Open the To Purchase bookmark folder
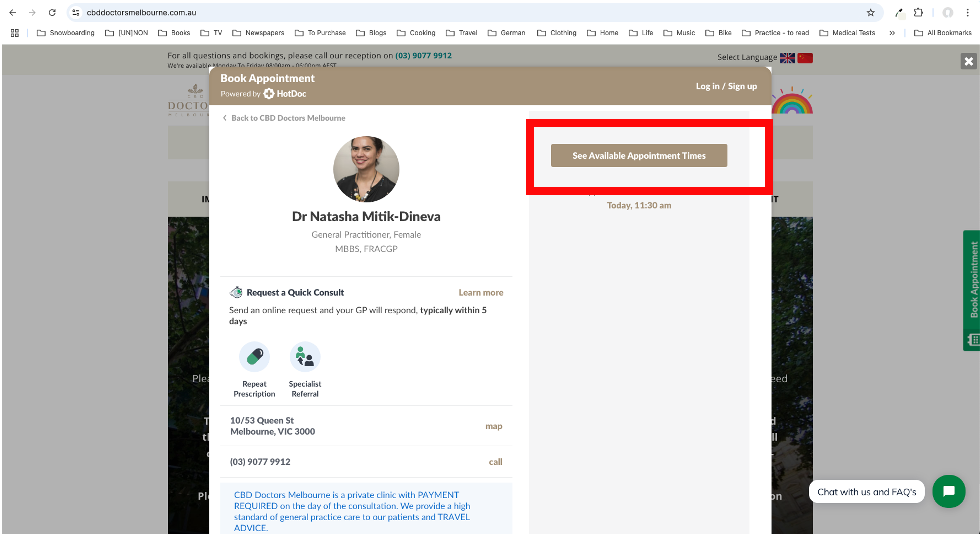Screen dimensions: 980x534 click(320, 33)
